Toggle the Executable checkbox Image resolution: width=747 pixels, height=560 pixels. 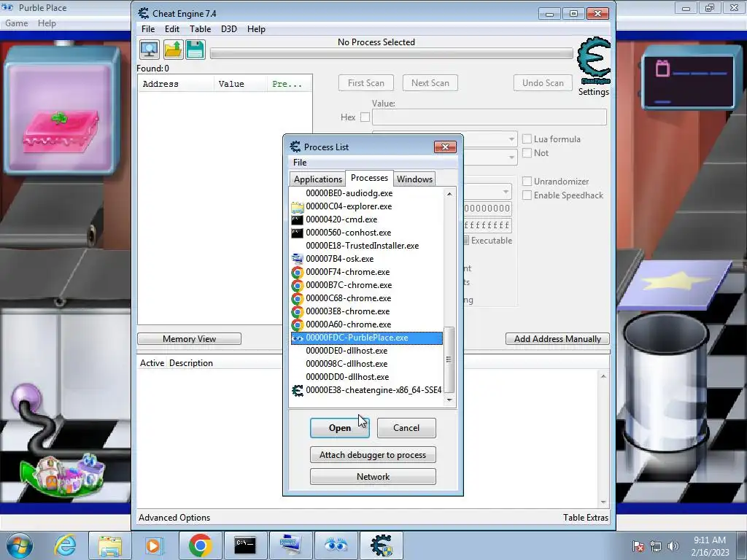point(466,241)
